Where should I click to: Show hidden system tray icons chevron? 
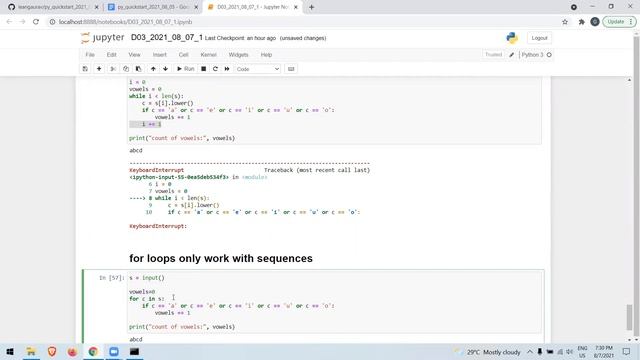pos(529,352)
